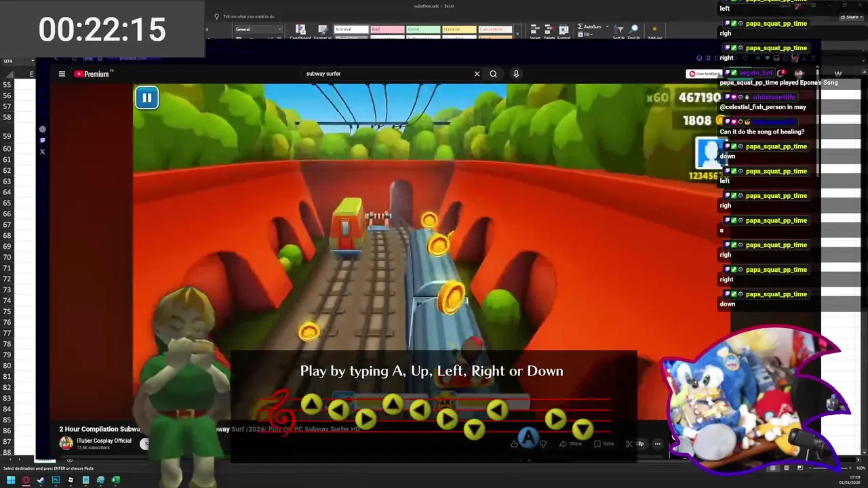This screenshot has height=488, width=868.
Task: Select Excel row header 55
Action: pos(7,85)
